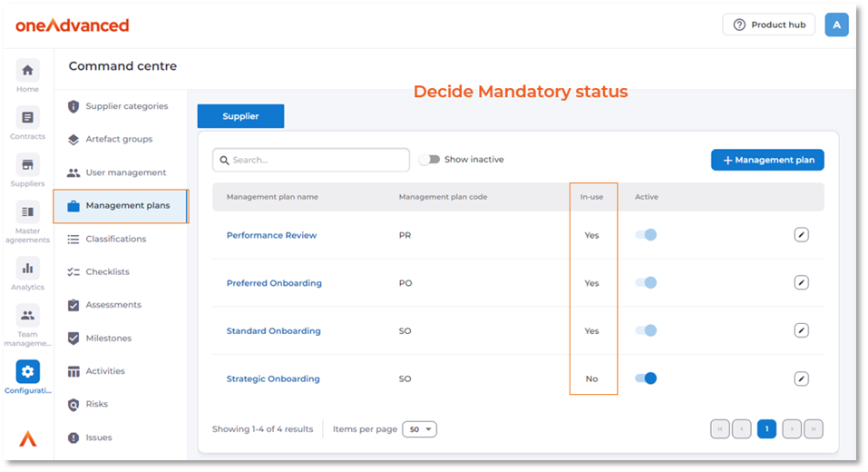Image resolution: width=868 pixels, height=472 pixels.
Task: Toggle Active switch for Strategic Onboarding
Action: click(x=646, y=379)
